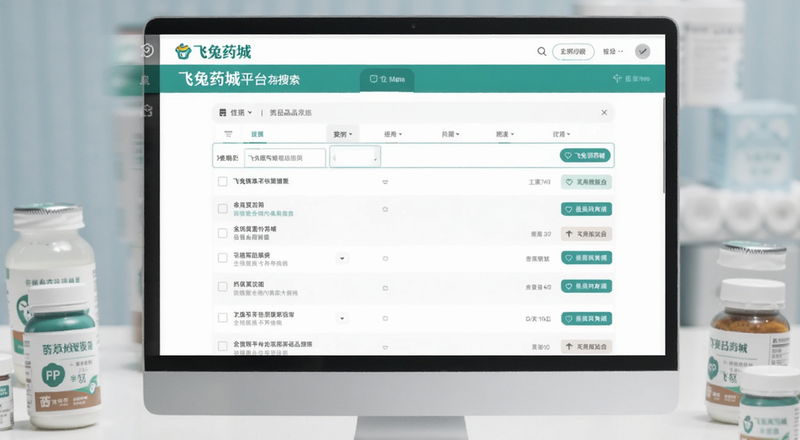Click the page's vertical scrollbar thumb

(x=663, y=145)
